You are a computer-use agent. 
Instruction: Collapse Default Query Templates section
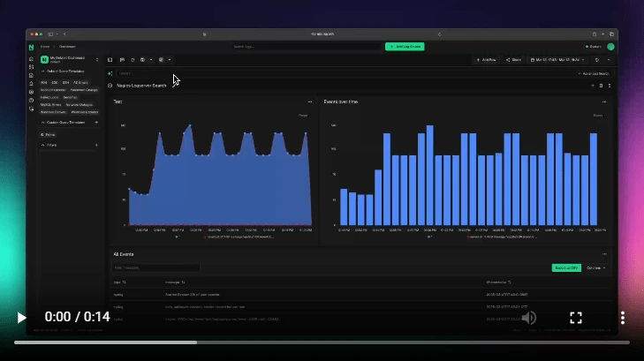42,71
